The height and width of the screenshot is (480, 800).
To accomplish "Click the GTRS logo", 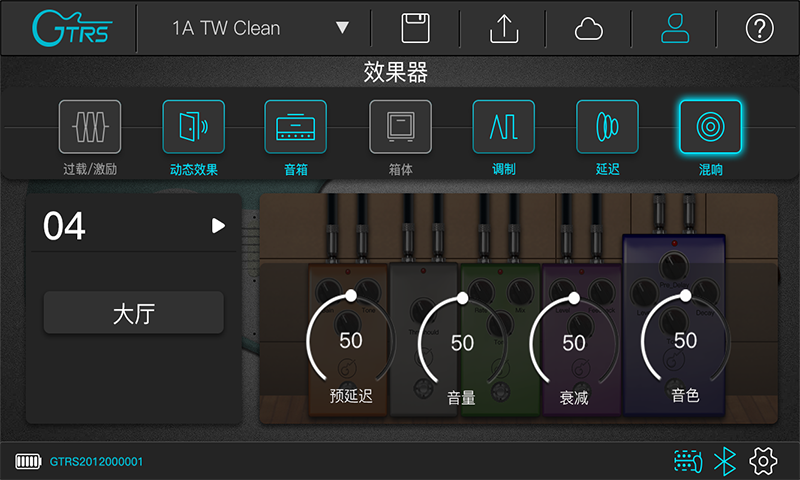I will tap(70, 28).
